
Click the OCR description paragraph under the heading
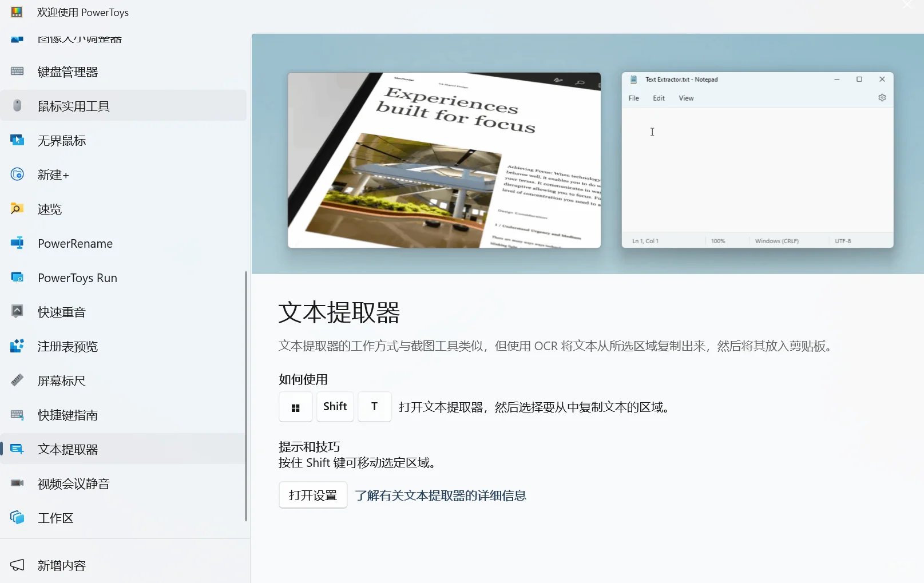[x=557, y=346]
